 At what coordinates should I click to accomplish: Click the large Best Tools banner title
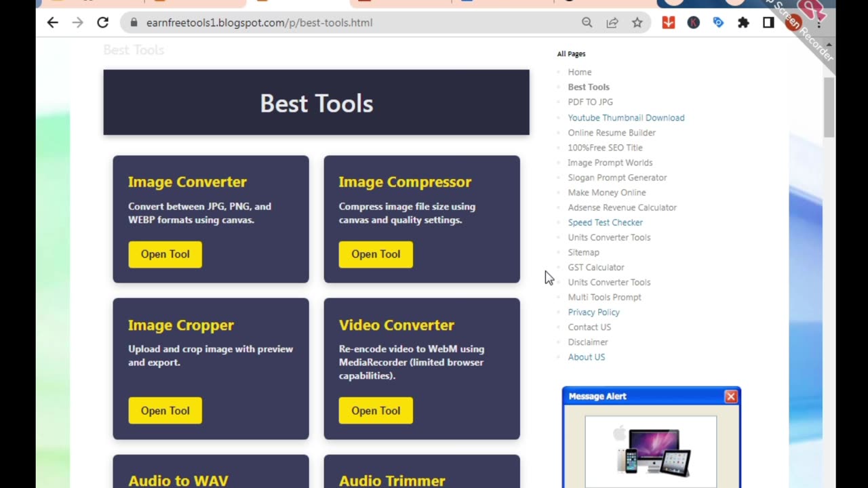coord(317,103)
